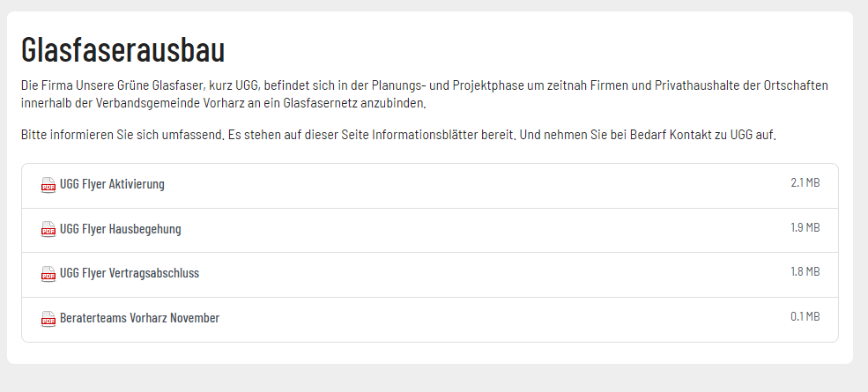Click the 2.1 MB file size label
Viewport: 868px width, 392px height.
805,183
